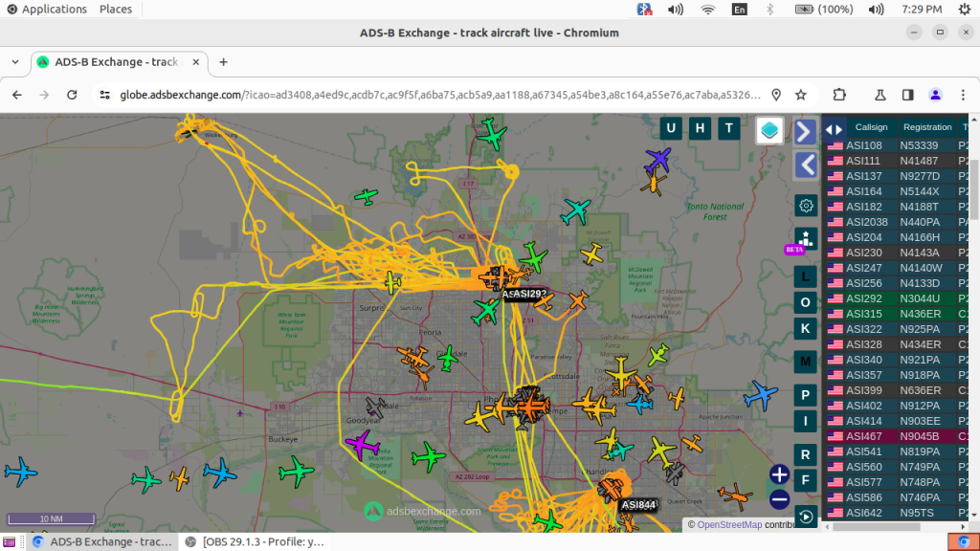980x551 pixels.
Task: Click the URL address bar
Action: [x=440, y=95]
